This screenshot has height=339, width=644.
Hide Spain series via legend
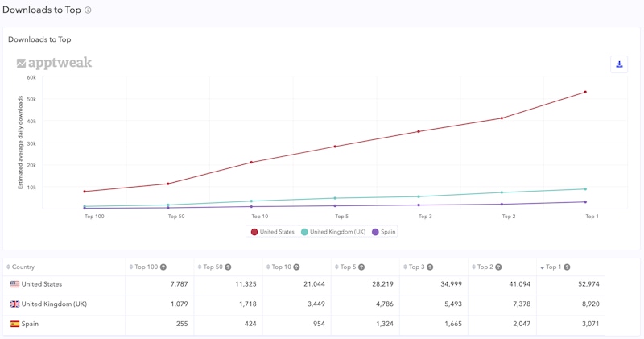tap(383, 232)
